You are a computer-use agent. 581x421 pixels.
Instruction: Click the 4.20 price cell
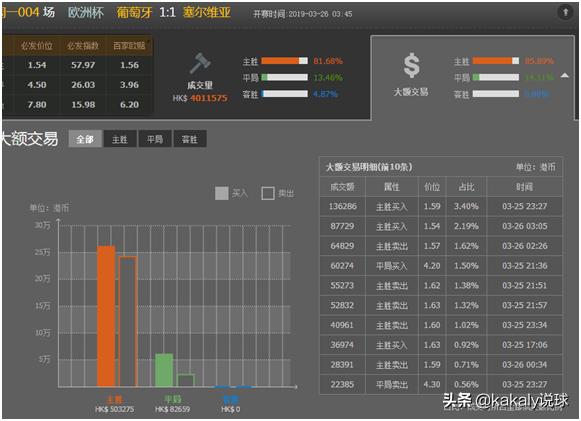[x=432, y=266]
